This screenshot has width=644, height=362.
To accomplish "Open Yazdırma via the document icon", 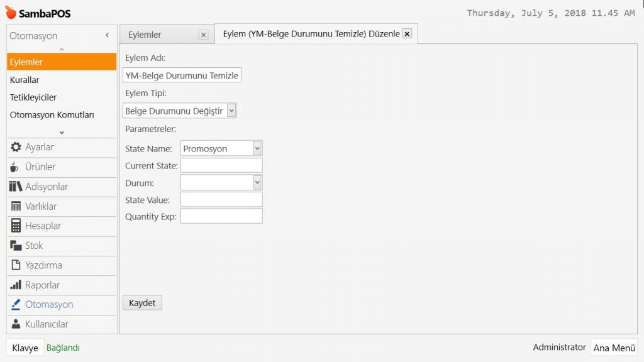I will point(16,265).
